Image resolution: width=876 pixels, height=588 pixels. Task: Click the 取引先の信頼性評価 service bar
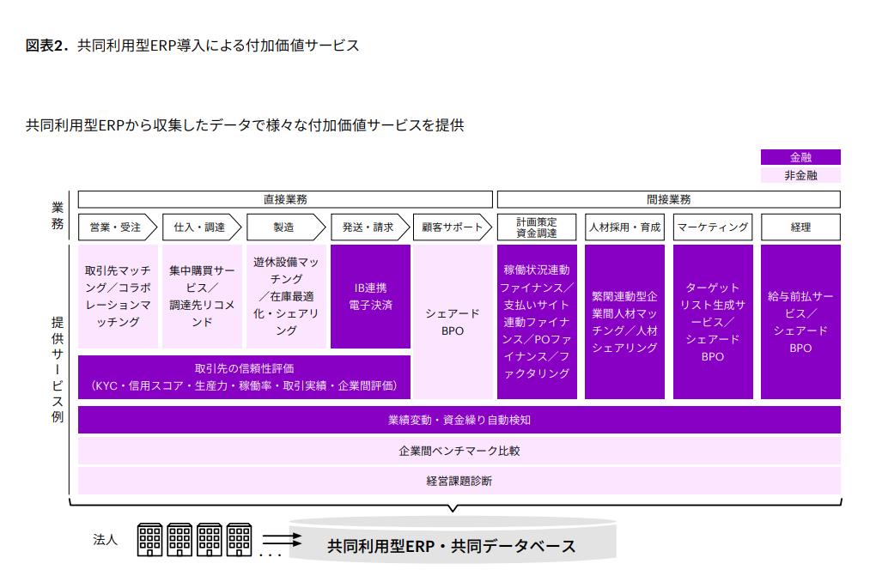click(x=244, y=377)
